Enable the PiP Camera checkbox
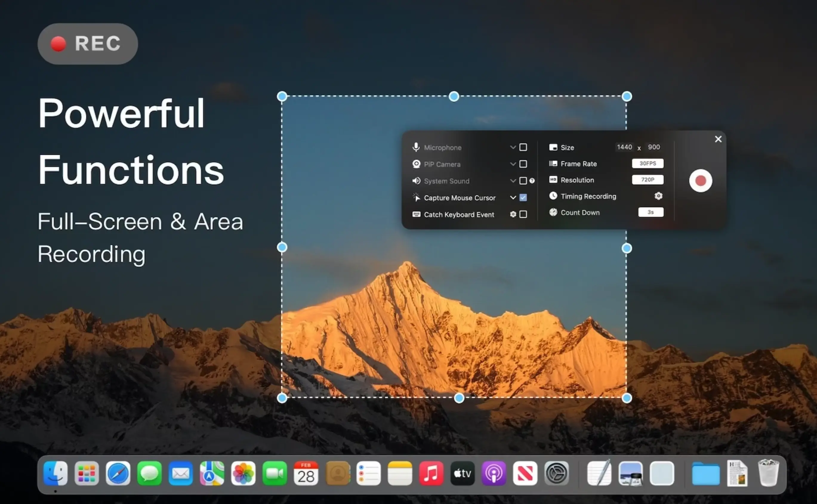 [523, 164]
